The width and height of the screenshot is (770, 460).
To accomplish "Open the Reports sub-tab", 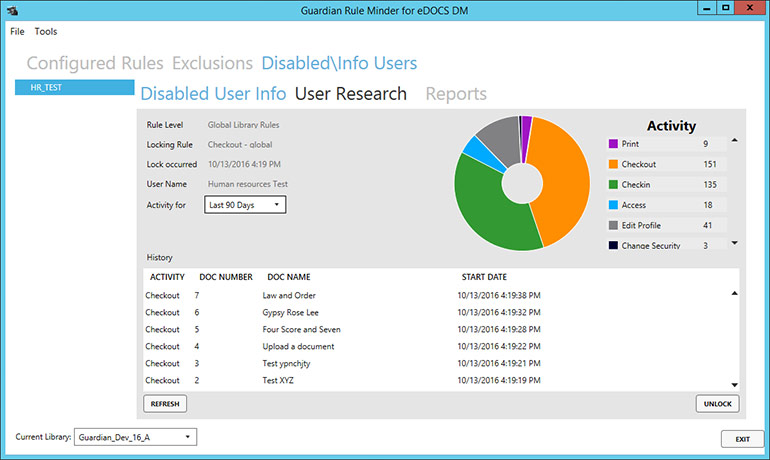I will coord(456,94).
